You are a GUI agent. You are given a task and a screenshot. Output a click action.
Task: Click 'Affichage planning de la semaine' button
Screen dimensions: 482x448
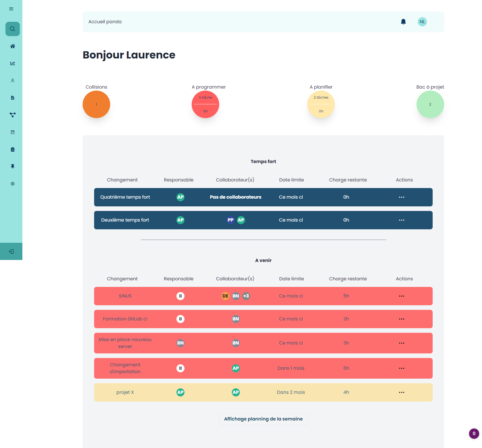coord(263,419)
